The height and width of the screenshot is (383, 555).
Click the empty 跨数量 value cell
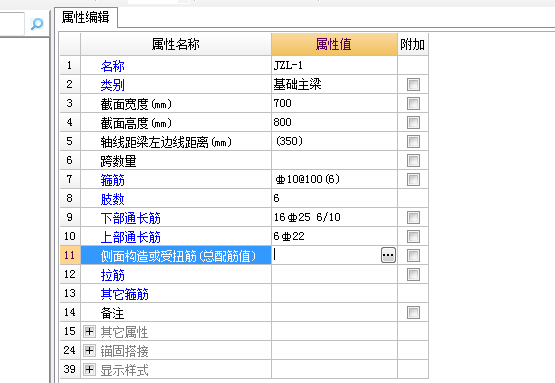click(x=334, y=160)
